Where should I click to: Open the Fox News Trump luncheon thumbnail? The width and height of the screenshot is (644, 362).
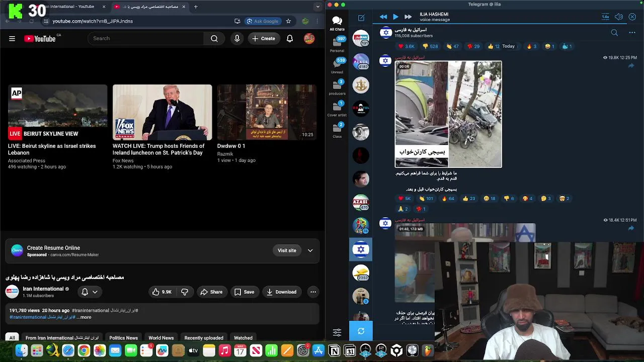pos(162,112)
